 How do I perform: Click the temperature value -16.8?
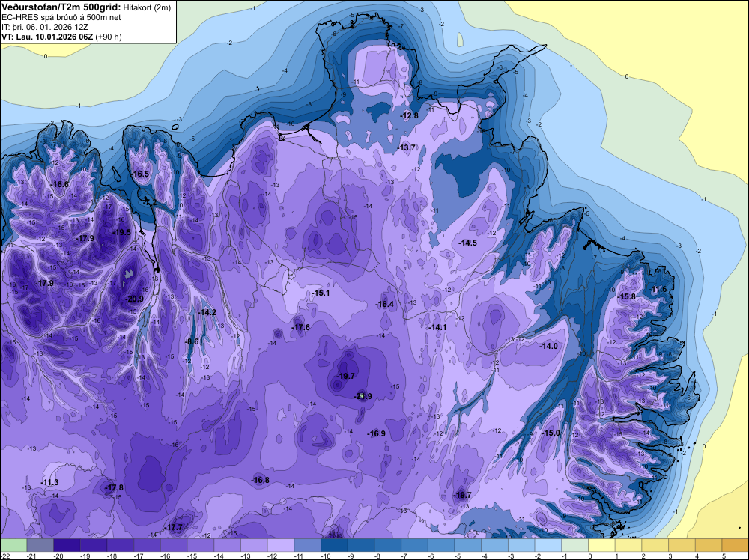[x=261, y=480]
